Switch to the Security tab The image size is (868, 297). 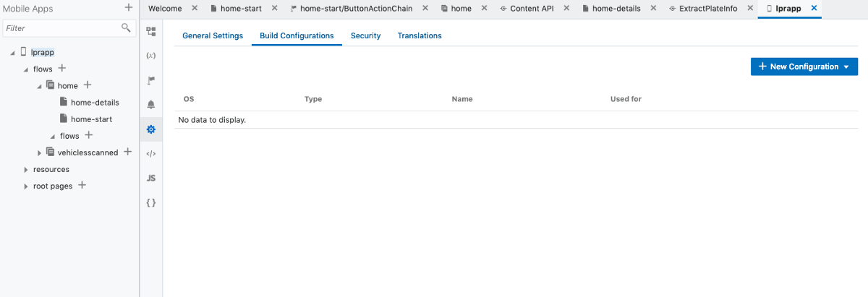click(x=365, y=35)
